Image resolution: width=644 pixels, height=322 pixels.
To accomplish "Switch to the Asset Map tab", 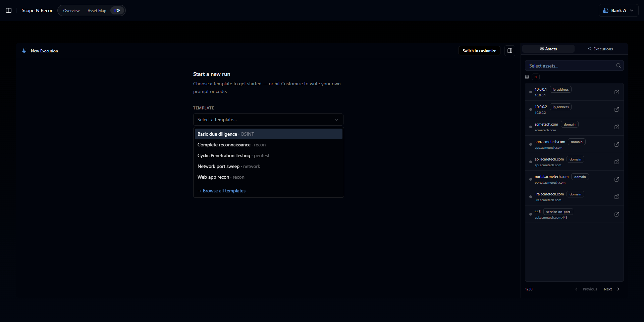I will tap(97, 11).
